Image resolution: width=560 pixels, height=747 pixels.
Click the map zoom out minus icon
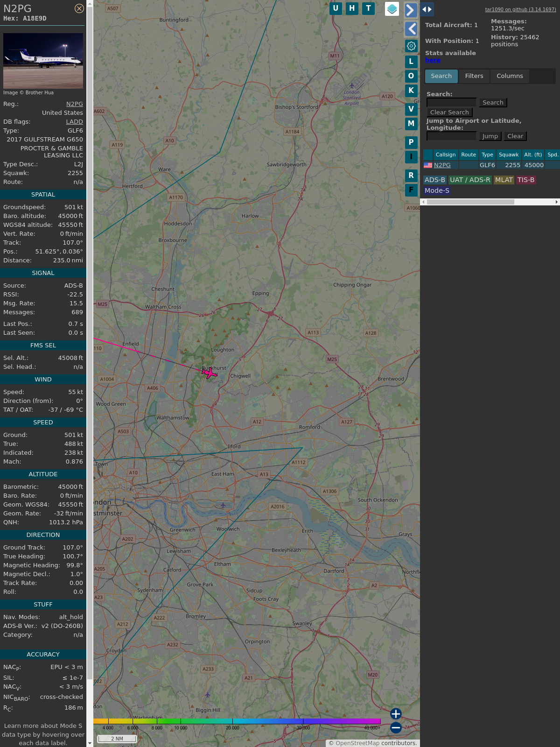coord(396,727)
